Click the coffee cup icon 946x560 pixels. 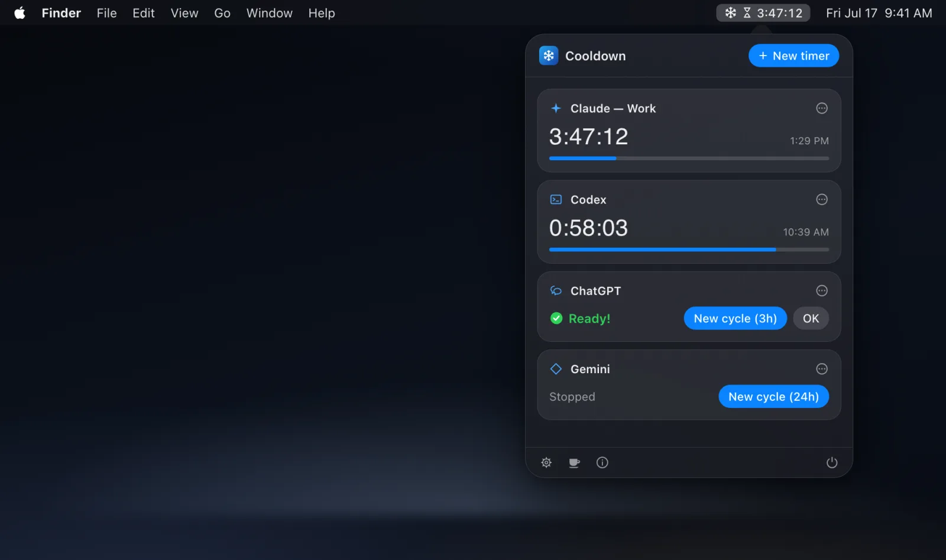[574, 462]
